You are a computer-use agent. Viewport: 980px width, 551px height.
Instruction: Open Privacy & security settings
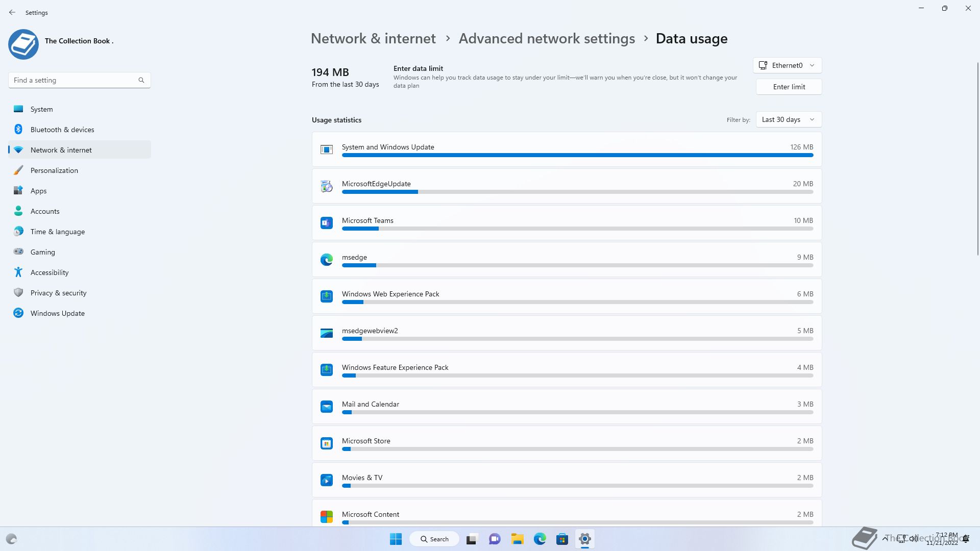coord(80,293)
